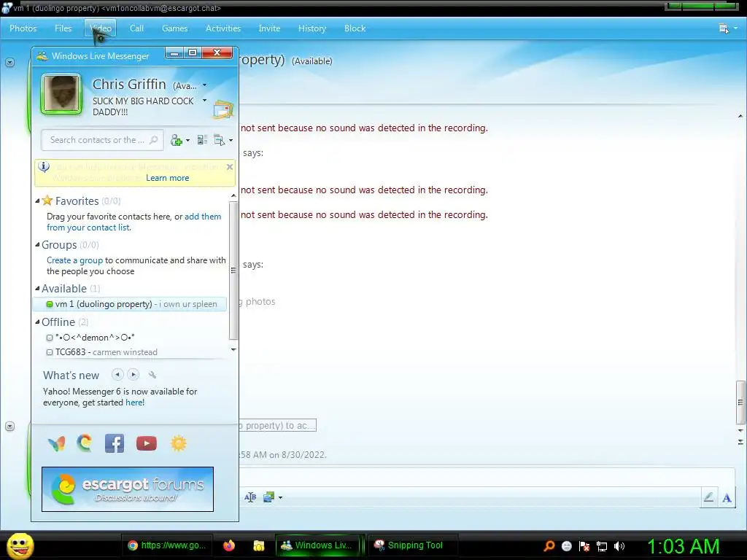Viewport: 747px width, 560px height.
Task: Switch to text typing mode A icon
Action: (x=727, y=497)
